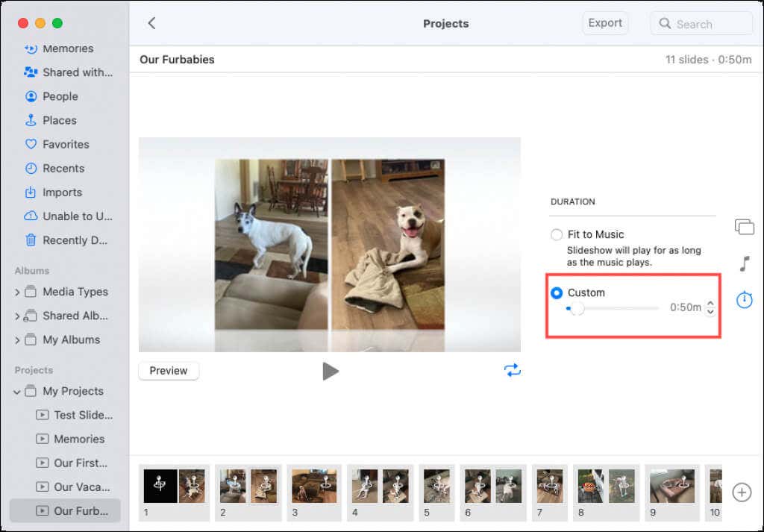Click the slideshow preview image

click(330, 245)
